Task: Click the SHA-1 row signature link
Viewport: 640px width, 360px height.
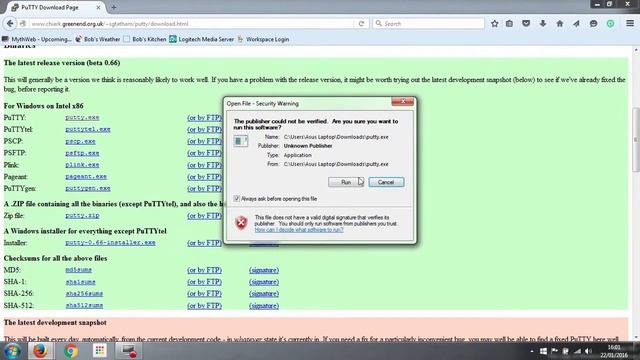Action: pyautogui.click(x=264, y=282)
